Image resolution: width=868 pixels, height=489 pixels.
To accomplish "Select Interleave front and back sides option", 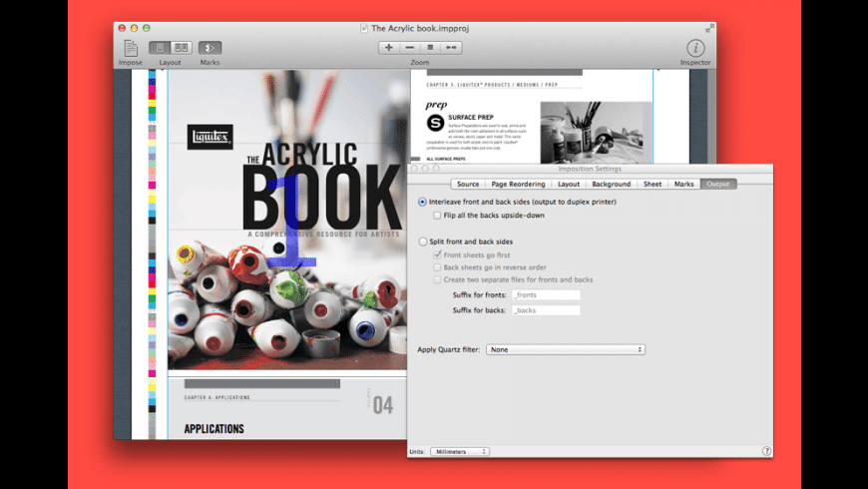I will pyautogui.click(x=422, y=202).
